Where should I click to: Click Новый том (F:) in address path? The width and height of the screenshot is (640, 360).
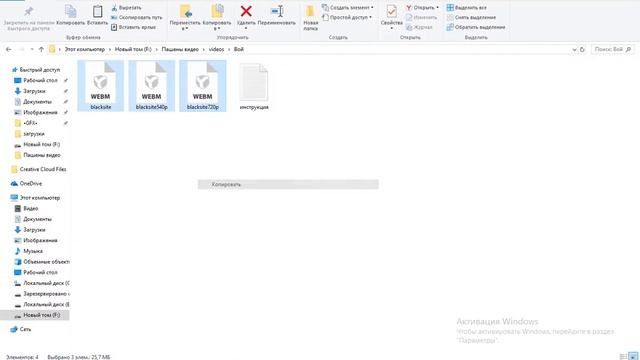pyautogui.click(x=133, y=49)
